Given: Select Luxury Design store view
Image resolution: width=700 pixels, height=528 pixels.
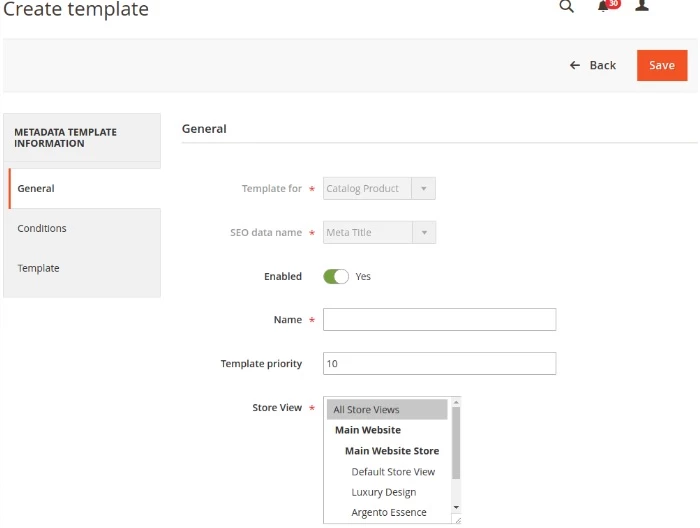Looking at the screenshot, I should [x=383, y=492].
